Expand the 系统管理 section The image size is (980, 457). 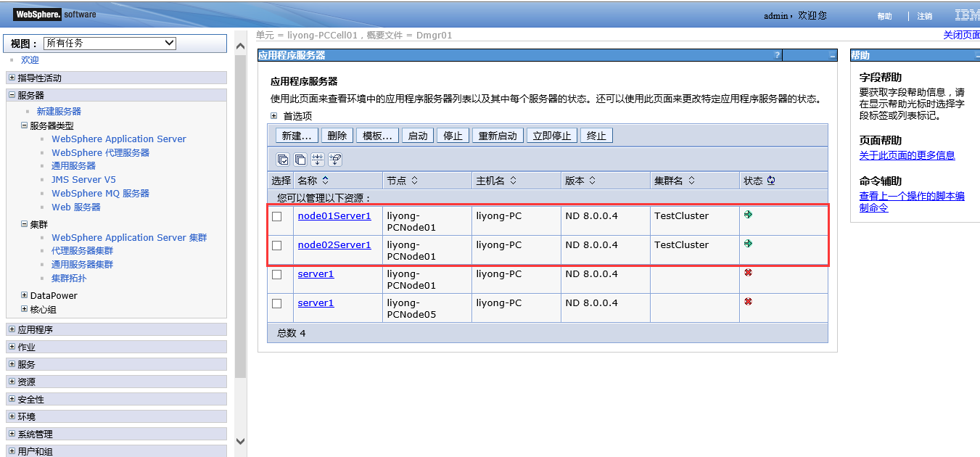tap(12, 434)
